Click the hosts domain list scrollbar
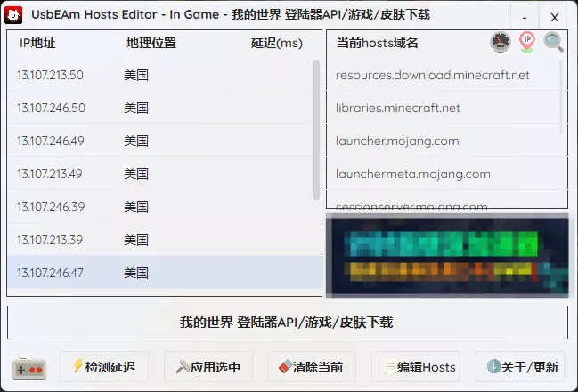This screenshot has height=392, width=578. tap(561, 96)
